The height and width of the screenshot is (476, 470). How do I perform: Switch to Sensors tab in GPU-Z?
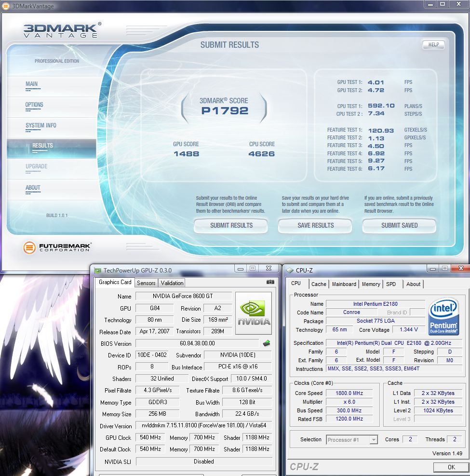[146, 283]
